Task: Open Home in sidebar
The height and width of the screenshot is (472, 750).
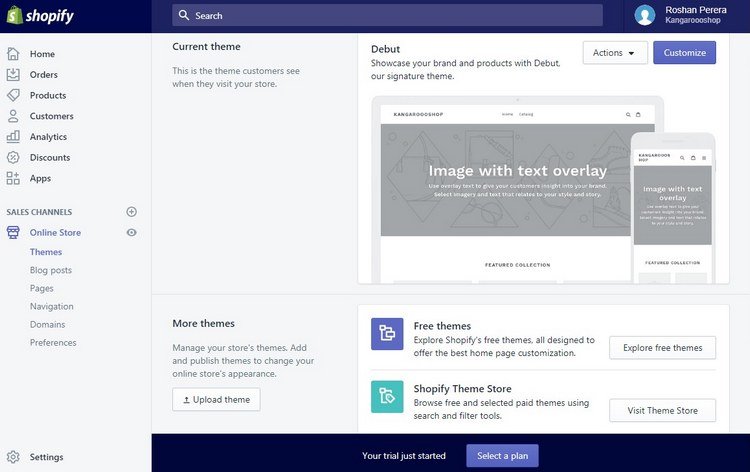Action: (x=42, y=54)
